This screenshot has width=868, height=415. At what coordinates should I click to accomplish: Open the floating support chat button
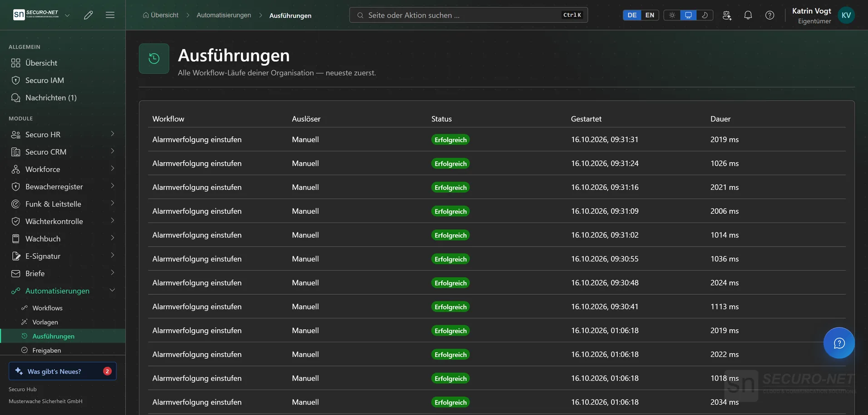839,343
